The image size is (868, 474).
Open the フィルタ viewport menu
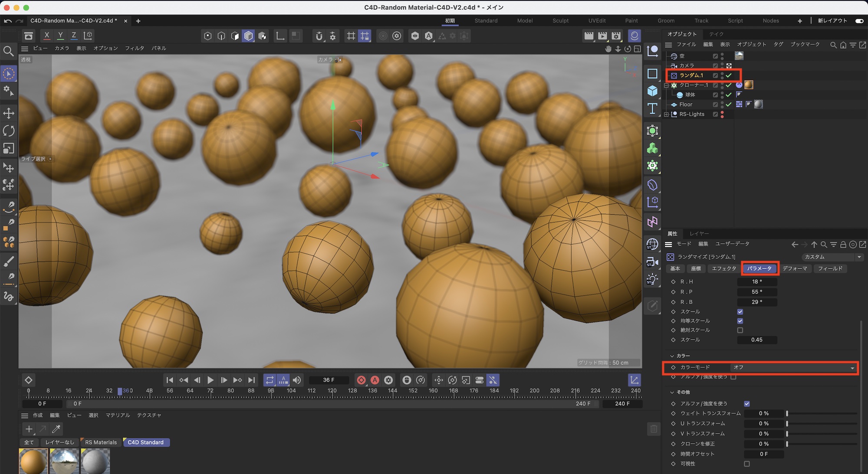[134, 48]
